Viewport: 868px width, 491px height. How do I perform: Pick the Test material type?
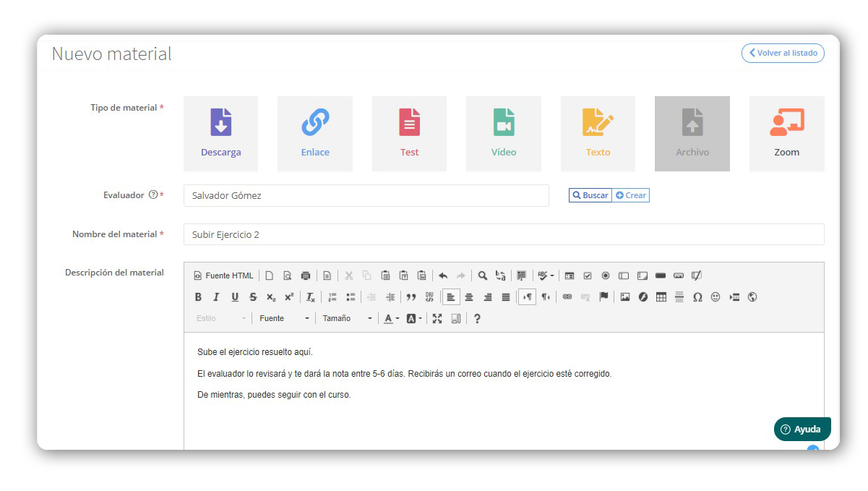tap(409, 133)
